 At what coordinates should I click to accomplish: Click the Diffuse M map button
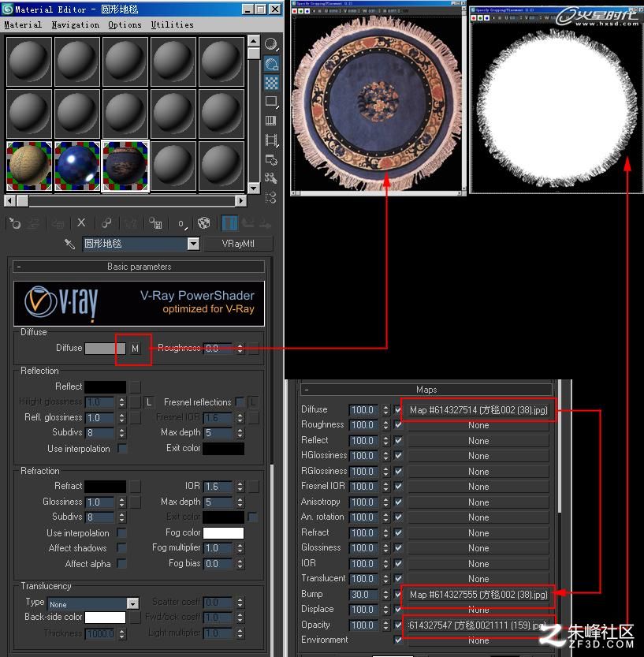[x=135, y=349]
